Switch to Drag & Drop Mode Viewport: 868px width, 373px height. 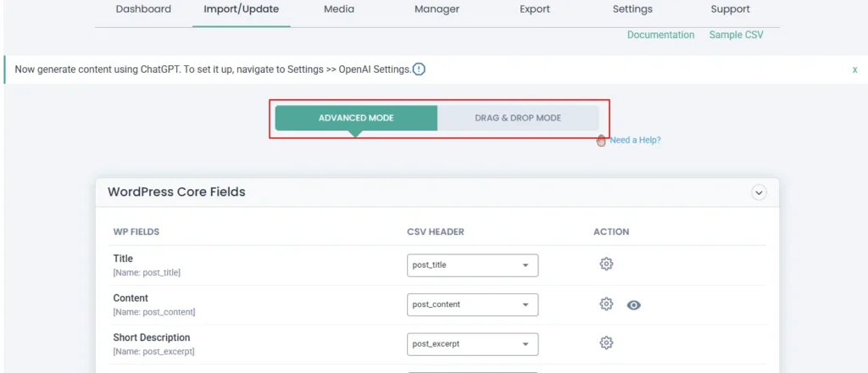click(x=517, y=118)
